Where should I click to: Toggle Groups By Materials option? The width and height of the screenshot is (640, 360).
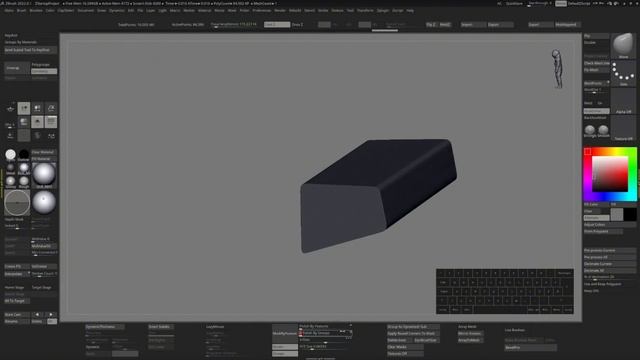(21, 42)
